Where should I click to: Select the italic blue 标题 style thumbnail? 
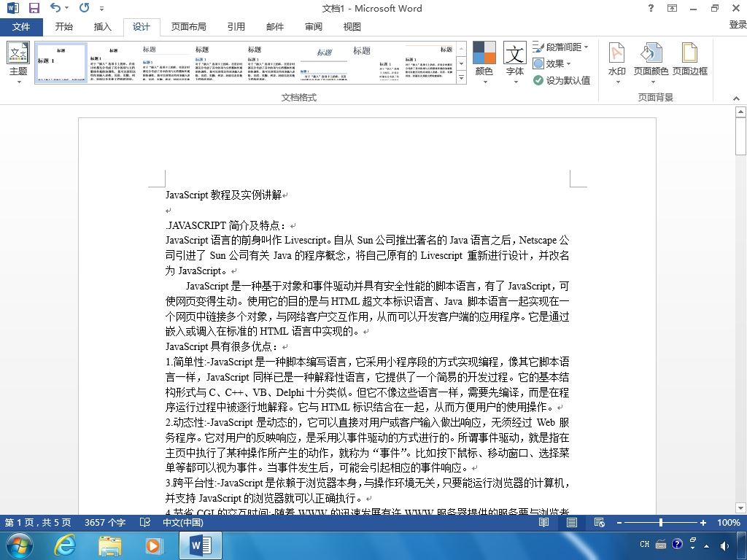click(324, 63)
